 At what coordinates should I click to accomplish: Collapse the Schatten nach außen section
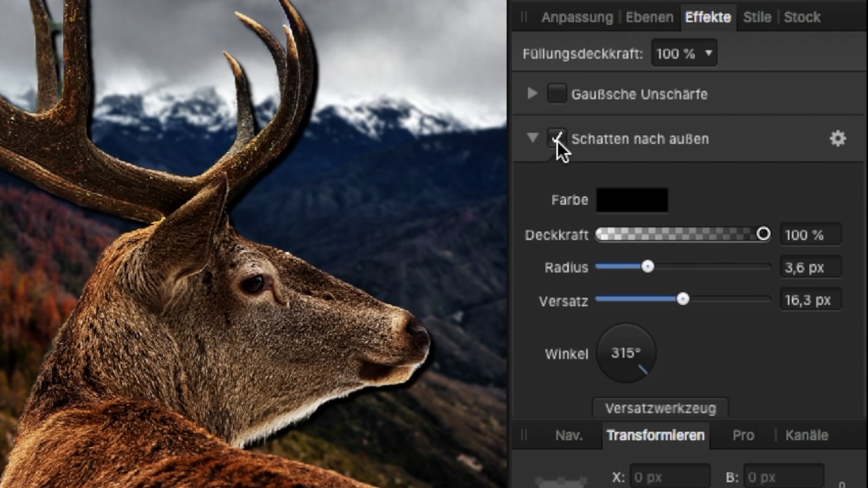(533, 138)
